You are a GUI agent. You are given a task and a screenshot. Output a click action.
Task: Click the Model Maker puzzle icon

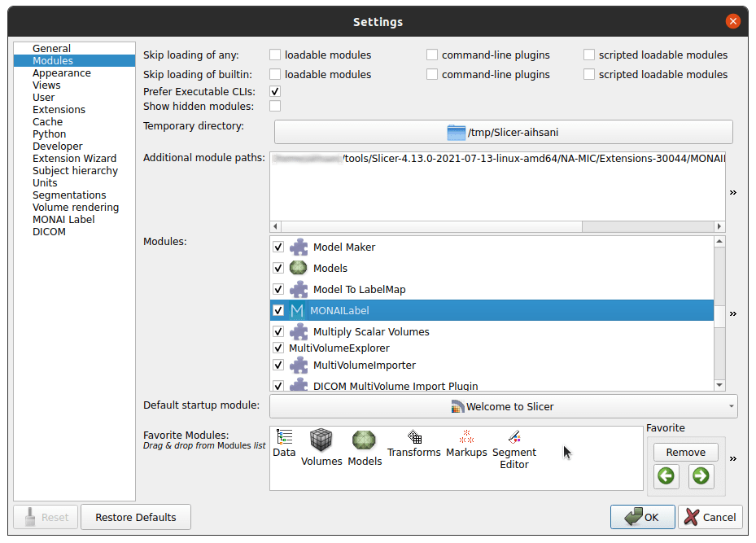(x=299, y=247)
